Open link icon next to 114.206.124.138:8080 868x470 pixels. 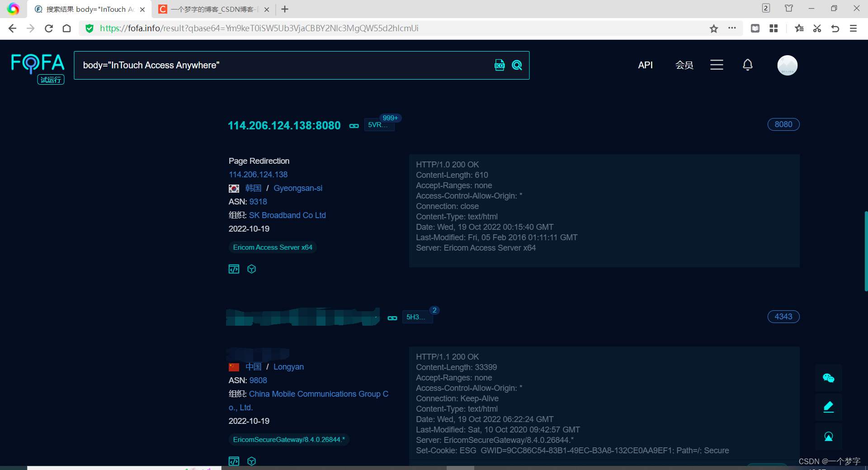pyautogui.click(x=354, y=126)
